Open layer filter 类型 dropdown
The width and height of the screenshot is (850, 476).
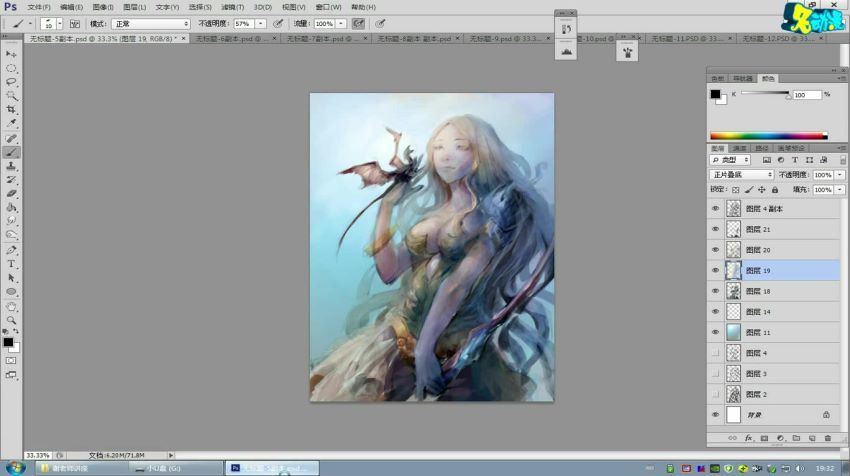730,160
